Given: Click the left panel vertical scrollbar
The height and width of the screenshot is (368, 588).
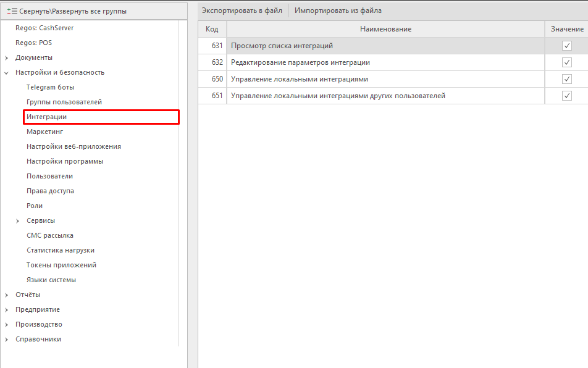Looking at the screenshot, I should tap(183, 185).
